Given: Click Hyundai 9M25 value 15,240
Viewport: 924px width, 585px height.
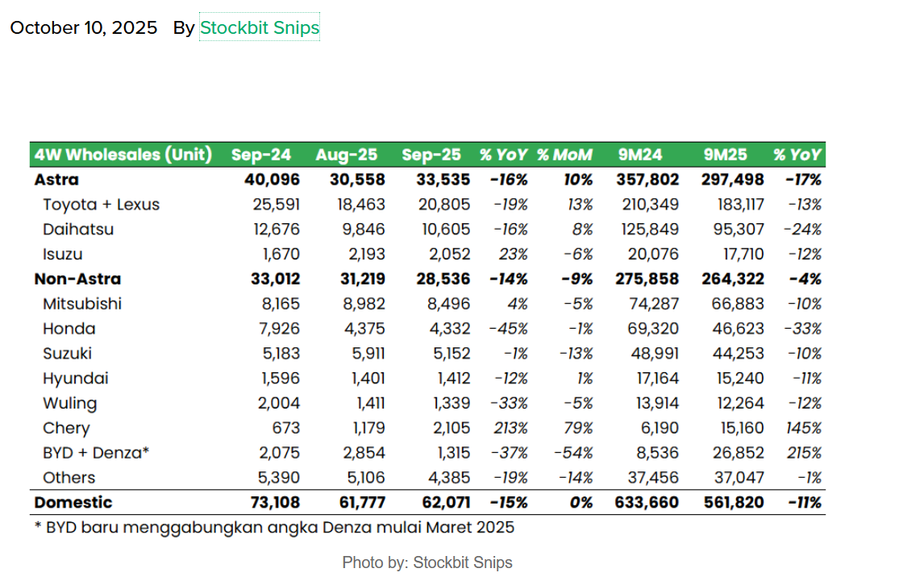Looking at the screenshot, I should [x=740, y=378].
